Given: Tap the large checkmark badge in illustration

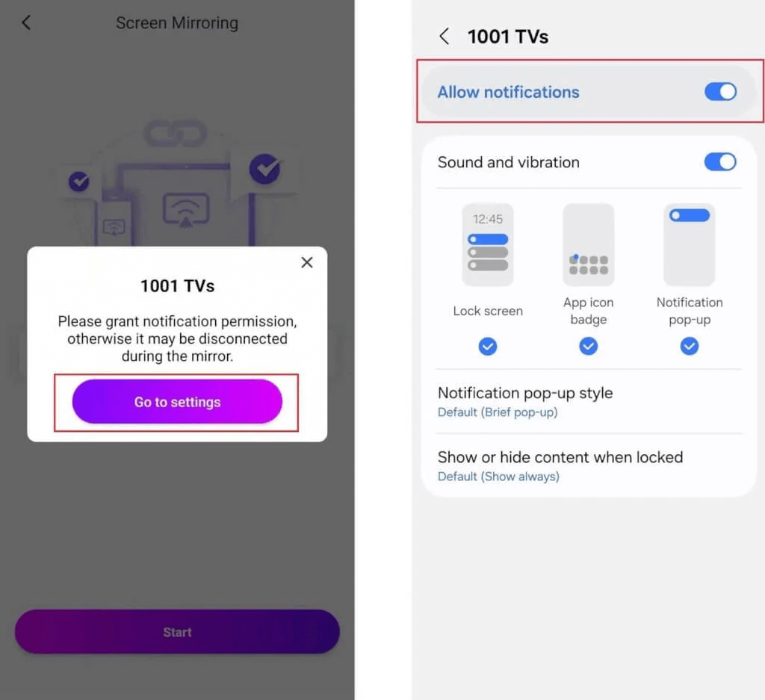Looking at the screenshot, I should tap(265, 169).
